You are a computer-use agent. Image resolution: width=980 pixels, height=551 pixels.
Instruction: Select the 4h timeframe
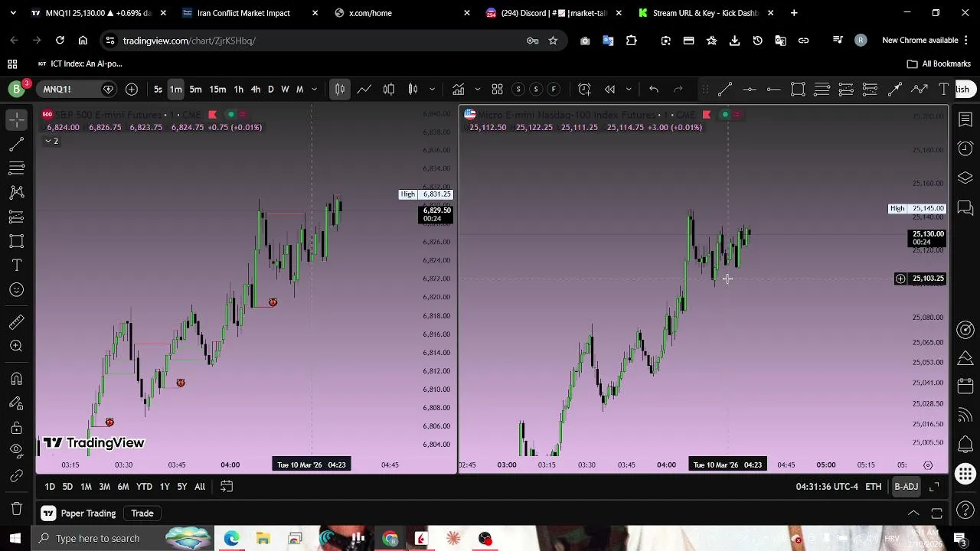(256, 90)
